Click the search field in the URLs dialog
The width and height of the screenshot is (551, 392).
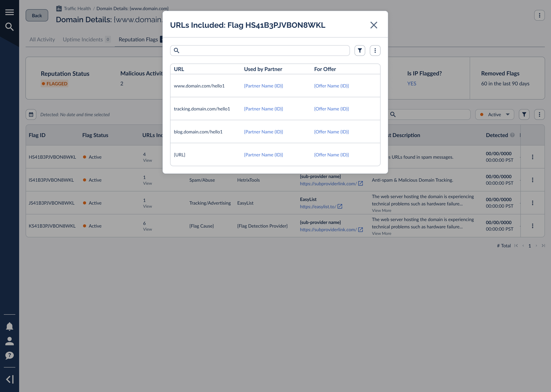(x=260, y=51)
